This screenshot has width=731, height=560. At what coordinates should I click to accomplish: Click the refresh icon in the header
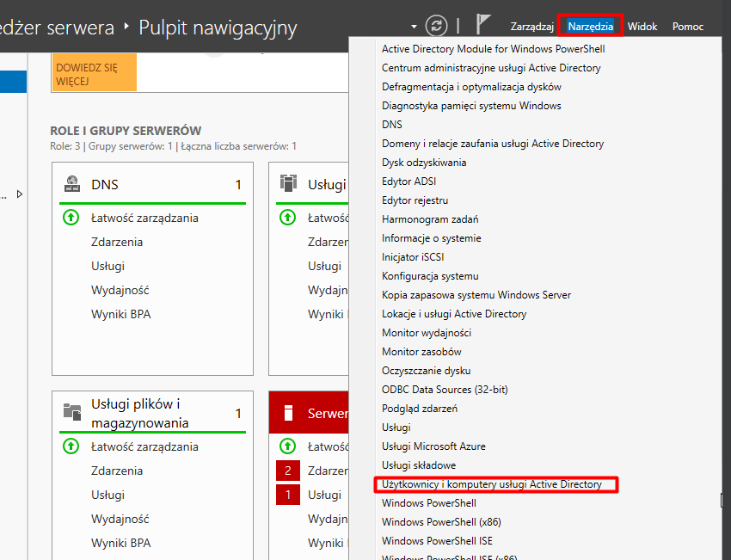coord(438,26)
